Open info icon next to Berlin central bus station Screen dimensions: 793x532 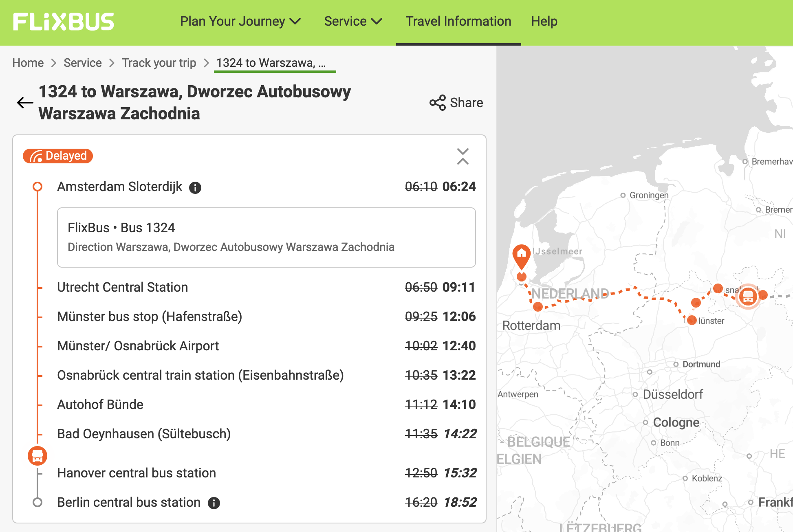click(214, 503)
